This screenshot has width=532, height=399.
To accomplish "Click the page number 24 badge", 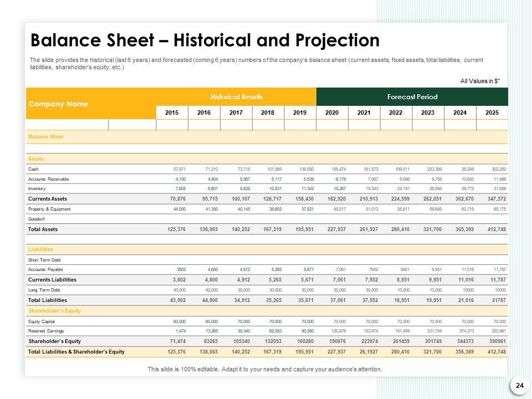I will click(519, 385).
